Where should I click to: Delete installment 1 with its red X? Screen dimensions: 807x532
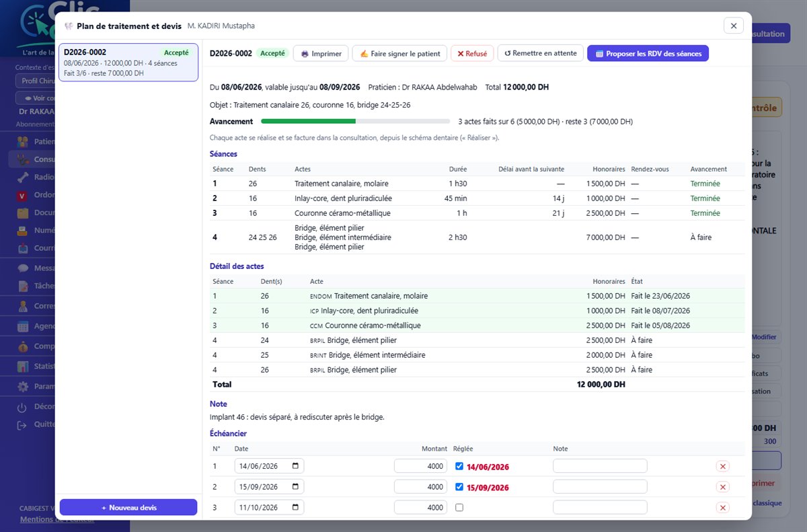723,466
